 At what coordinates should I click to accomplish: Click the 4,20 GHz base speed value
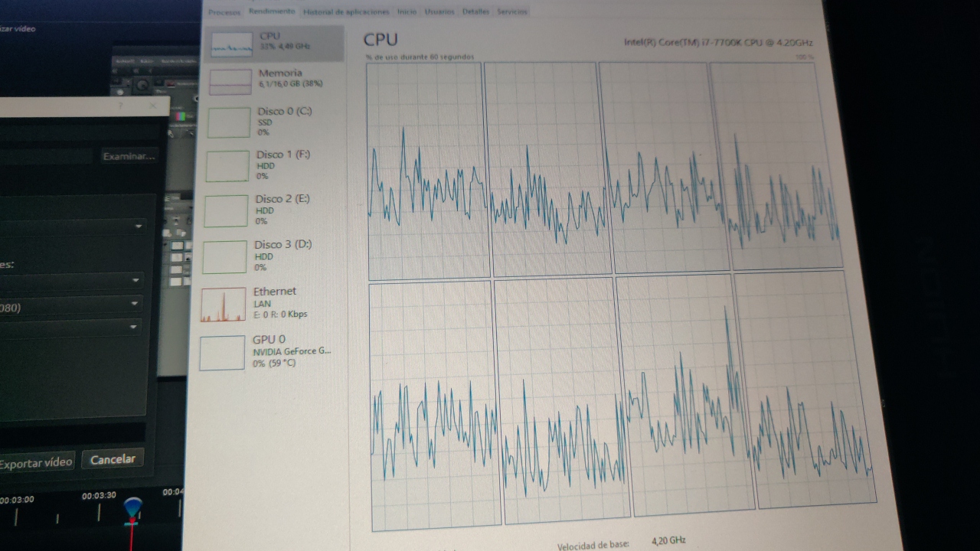[668, 540]
